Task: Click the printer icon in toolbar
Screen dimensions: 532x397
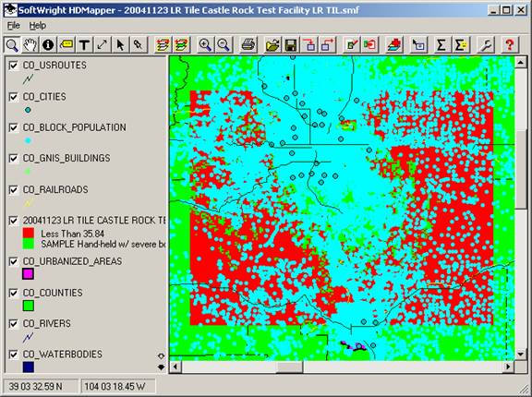Action: tap(248, 44)
